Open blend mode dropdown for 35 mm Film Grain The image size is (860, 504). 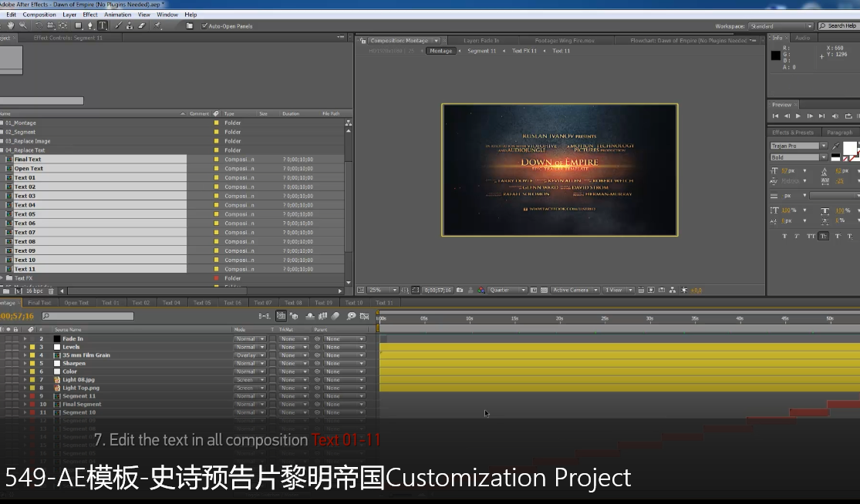pos(250,355)
